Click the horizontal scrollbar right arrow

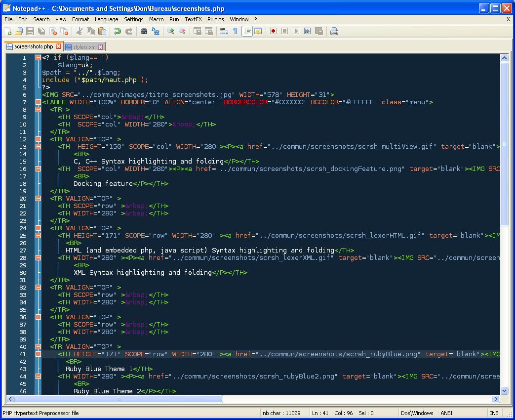[x=496, y=399]
